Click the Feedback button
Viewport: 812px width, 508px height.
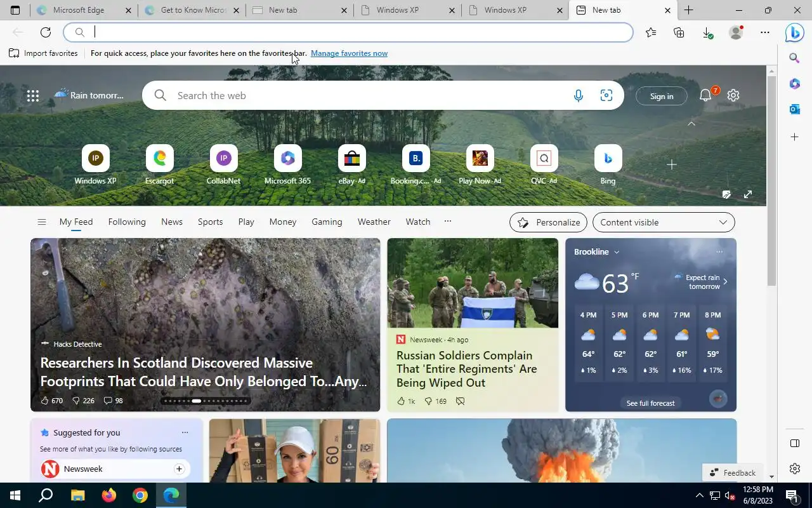733,472
